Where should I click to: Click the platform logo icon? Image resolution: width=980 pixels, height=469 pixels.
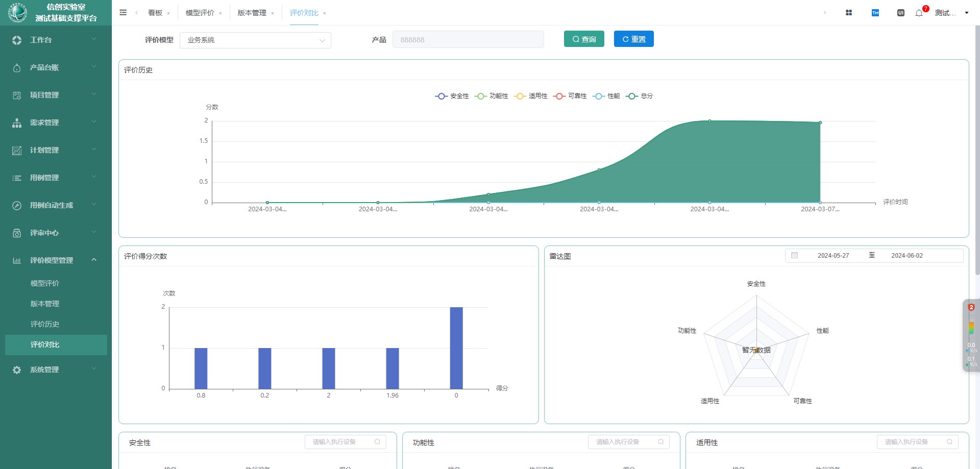pyautogui.click(x=17, y=13)
